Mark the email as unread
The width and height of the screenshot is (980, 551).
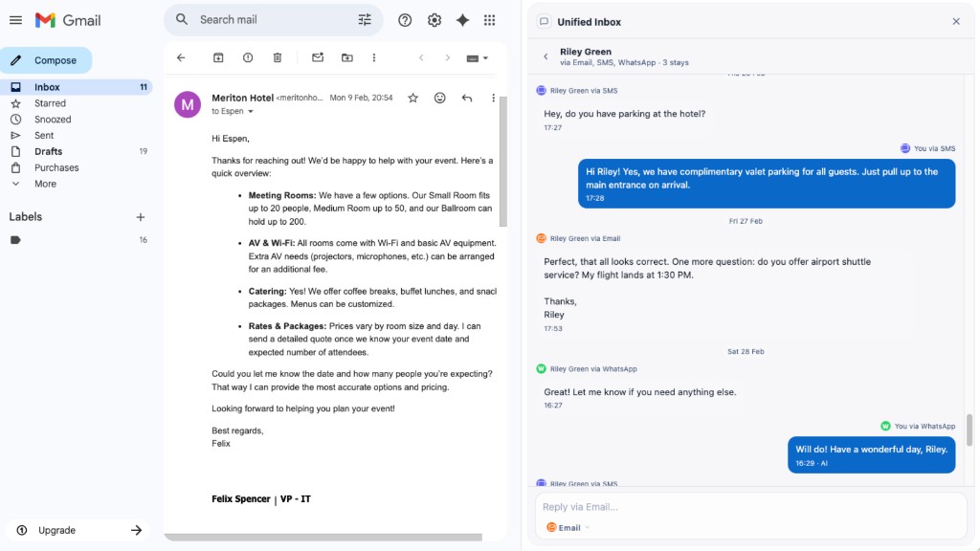(x=318, y=57)
